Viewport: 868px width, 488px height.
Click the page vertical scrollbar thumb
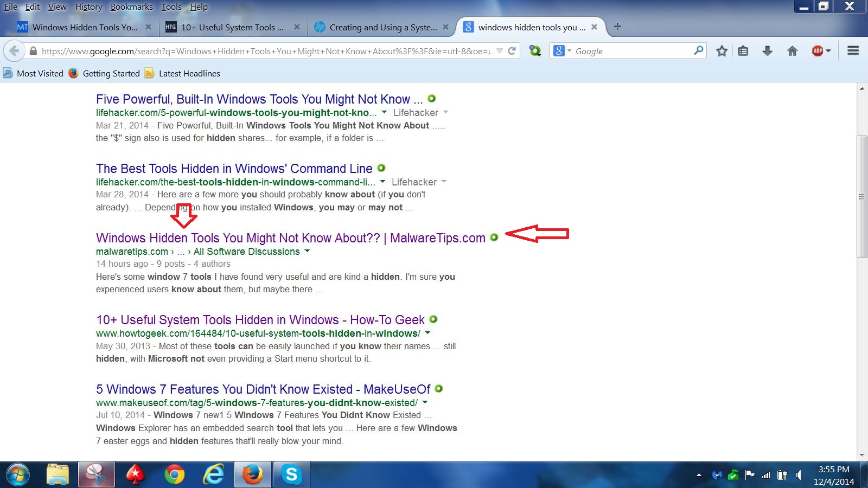862,197
